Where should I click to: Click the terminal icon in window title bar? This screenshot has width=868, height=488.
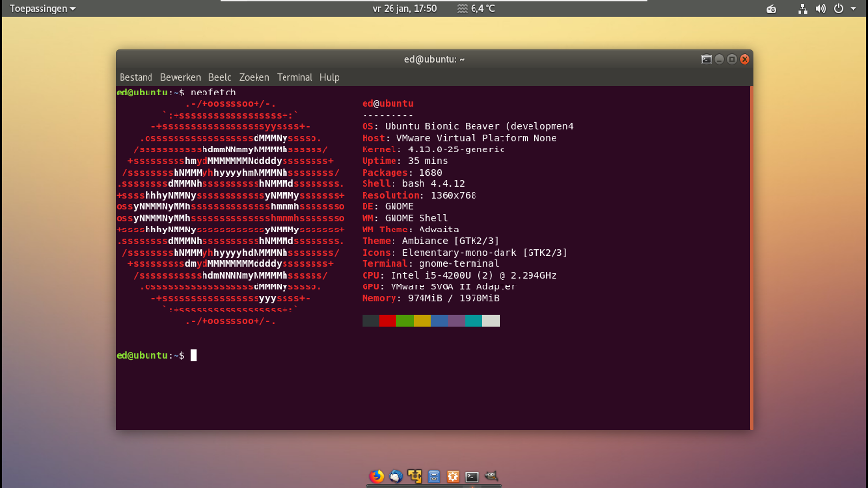click(706, 59)
